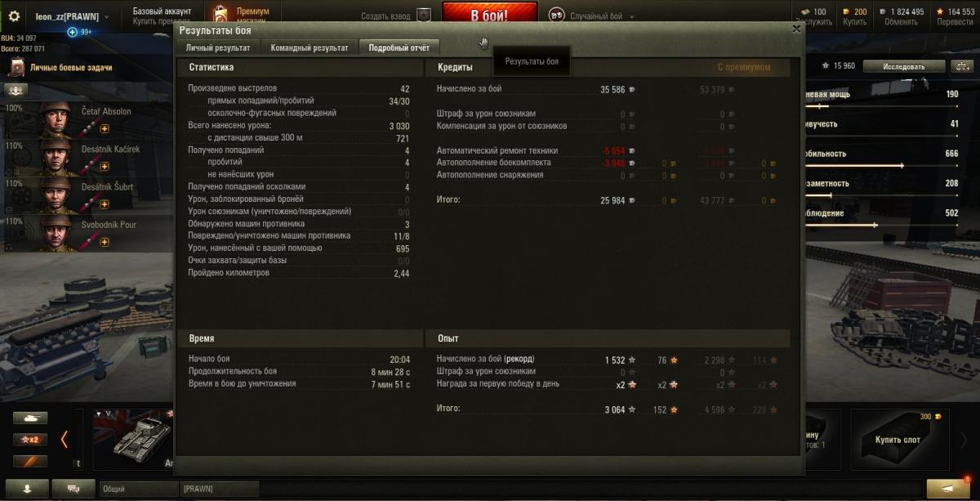The image size is (980, 501).
Task: Click the Исследовать research button
Action: [x=903, y=66]
